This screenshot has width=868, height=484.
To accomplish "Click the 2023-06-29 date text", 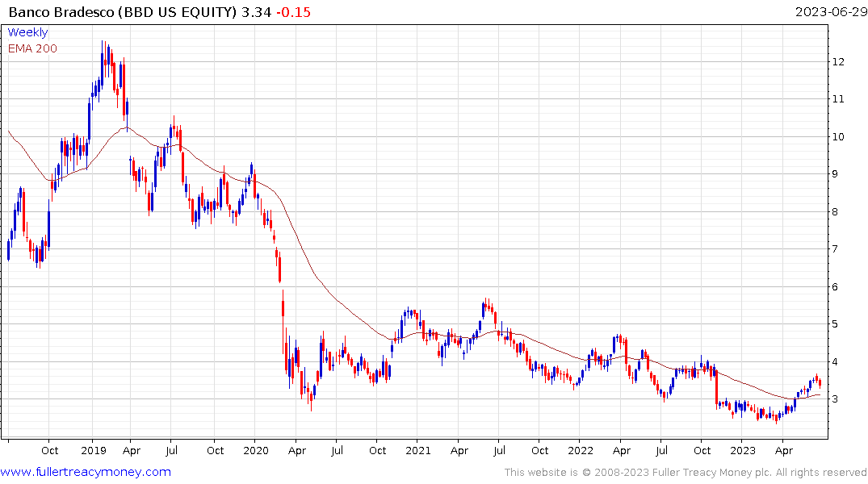I will [x=831, y=11].
